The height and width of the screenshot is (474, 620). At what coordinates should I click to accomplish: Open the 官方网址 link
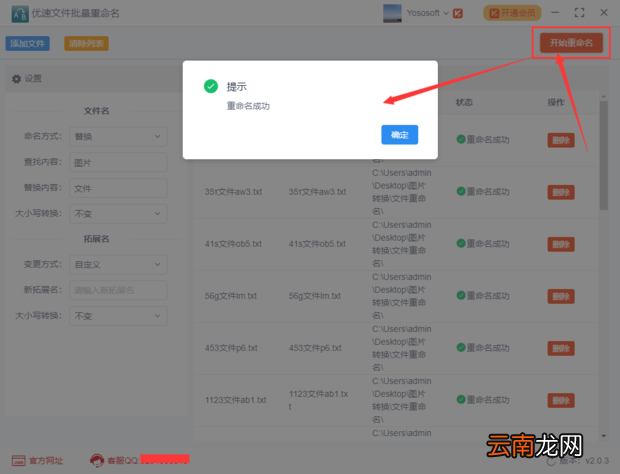(x=46, y=461)
